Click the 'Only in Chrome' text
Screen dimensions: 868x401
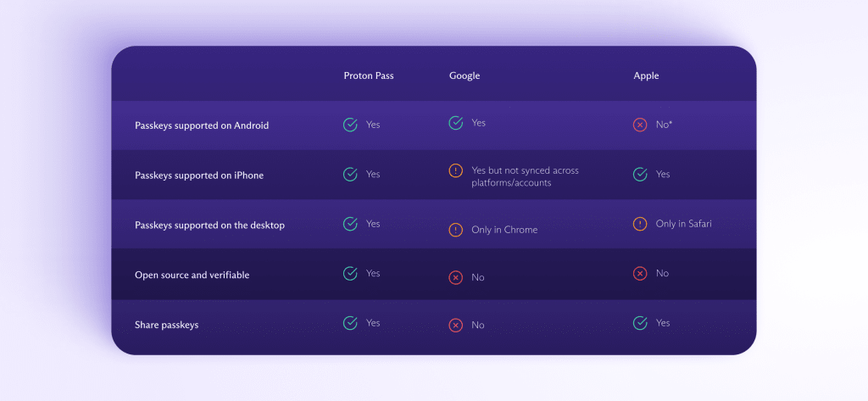pos(504,230)
